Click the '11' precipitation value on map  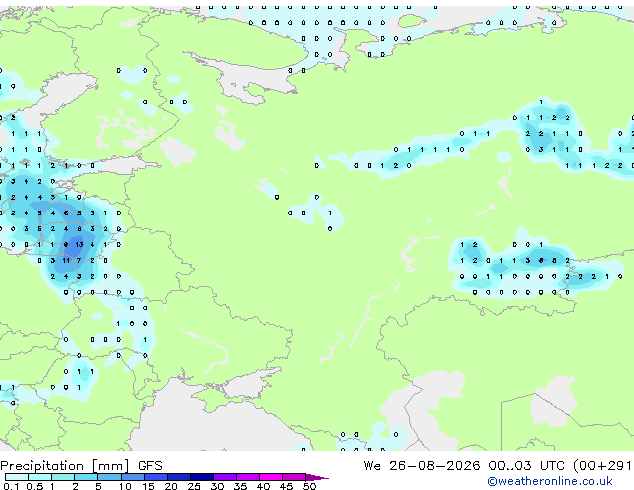click(66, 261)
